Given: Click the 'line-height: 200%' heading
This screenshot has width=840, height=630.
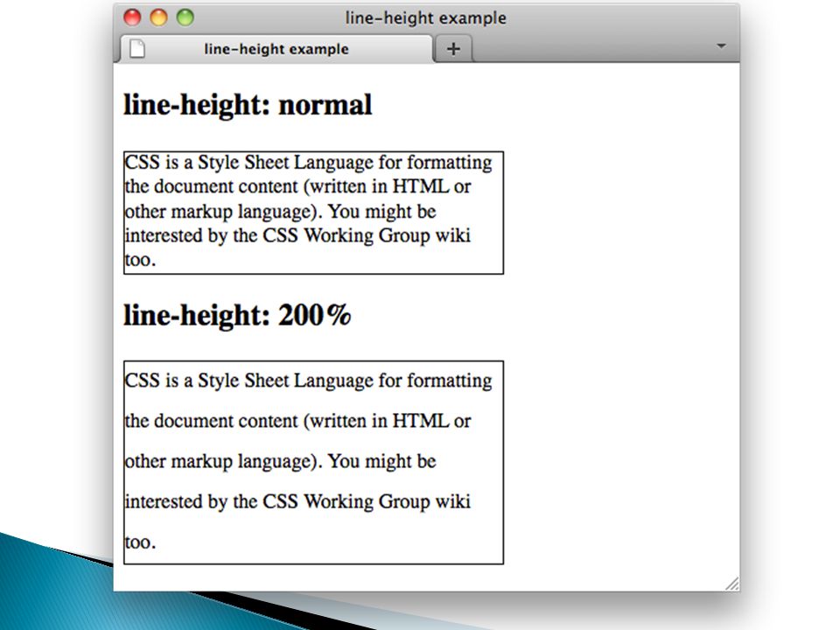Looking at the screenshot, I should (237, 316).
